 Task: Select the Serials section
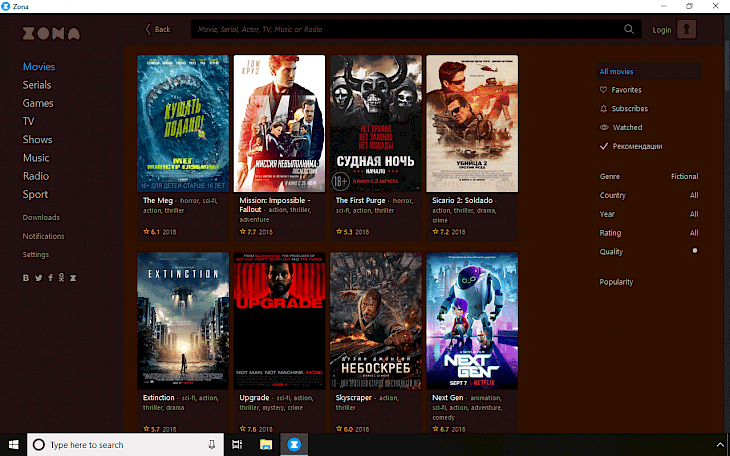[37, 85]
